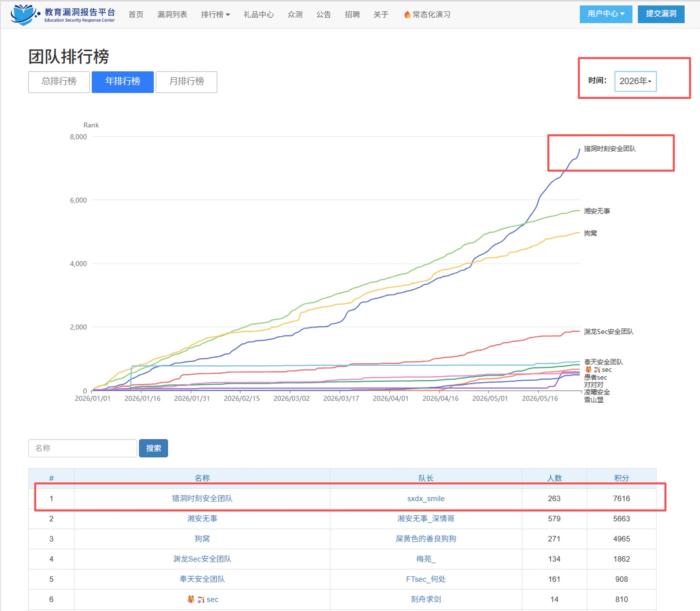
Task: Select the 年排行榜 tab
Action: coord(123,82)
